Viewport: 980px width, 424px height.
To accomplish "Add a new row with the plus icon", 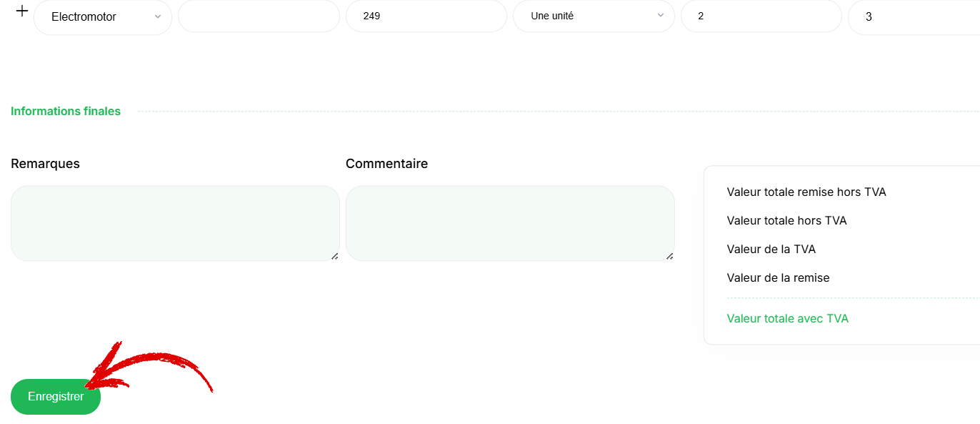I will click(22, 11).
